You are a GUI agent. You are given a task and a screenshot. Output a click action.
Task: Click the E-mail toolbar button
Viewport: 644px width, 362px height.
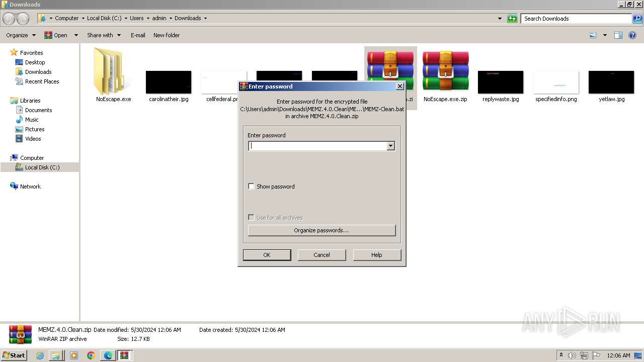pos(138,35)
